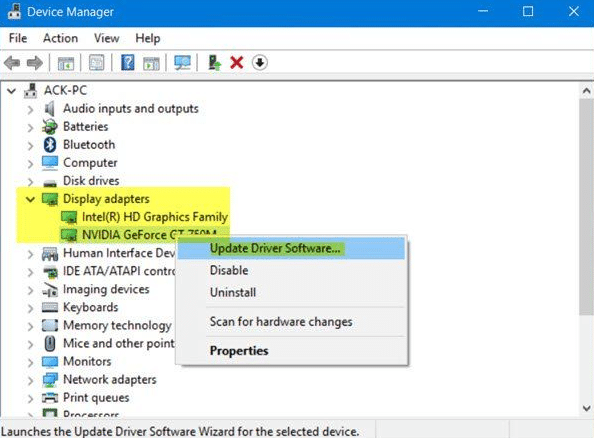Click the Monitors category icon
This screenshot has width=594, height=438.
click(x=50, y=362)
